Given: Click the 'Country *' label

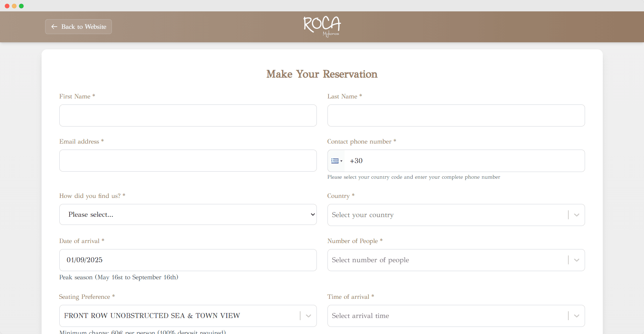Looking at the screenshot, I should [x=341, y=196].
